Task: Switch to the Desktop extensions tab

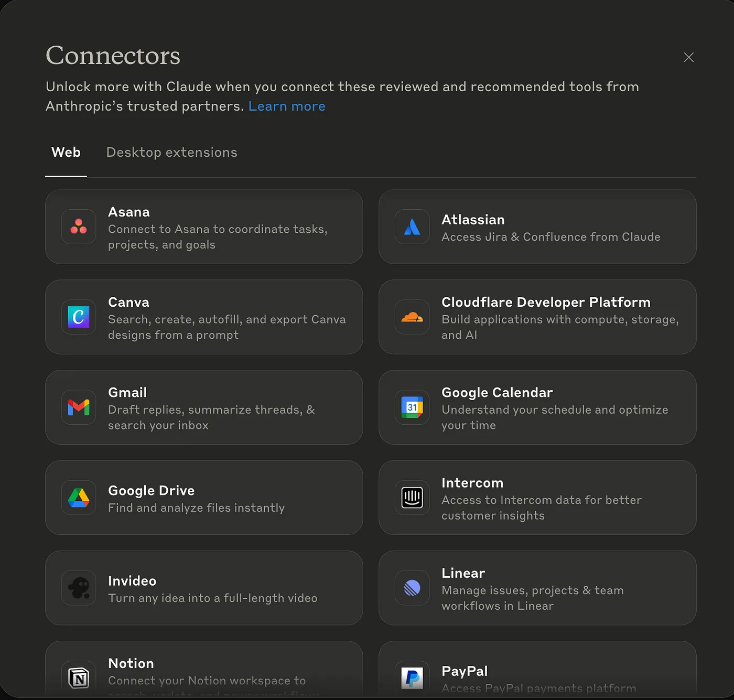Action: coord(172,153)
